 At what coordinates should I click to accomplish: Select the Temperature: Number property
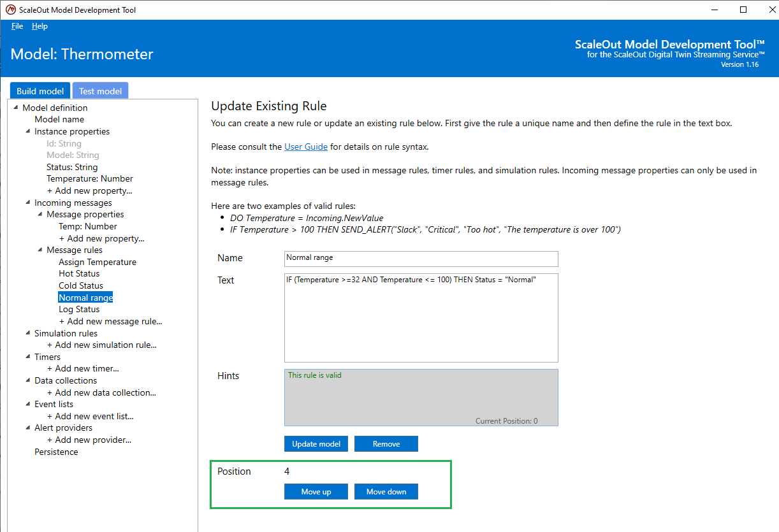pos(90,178)
